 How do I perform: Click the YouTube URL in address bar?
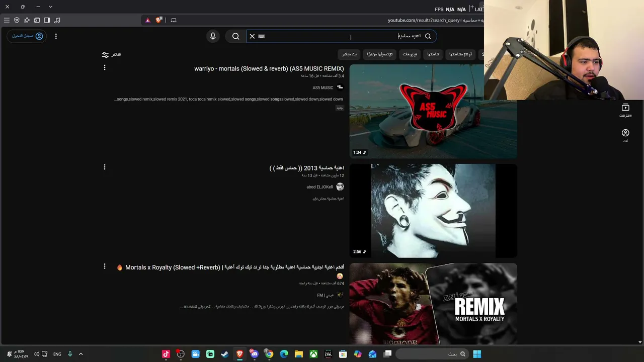pyautogui.click(x=435, y=20)
